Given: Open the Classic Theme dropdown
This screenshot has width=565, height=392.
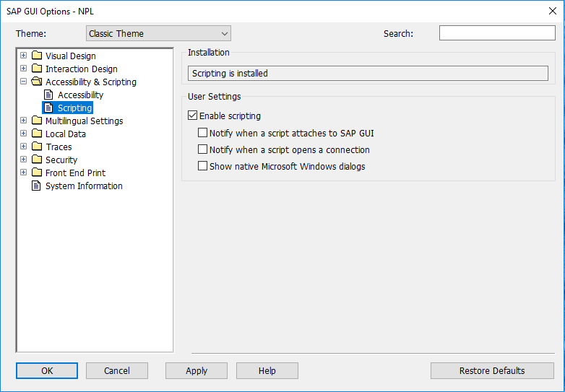Looking at the screenshot, I should tap(158, 33).
